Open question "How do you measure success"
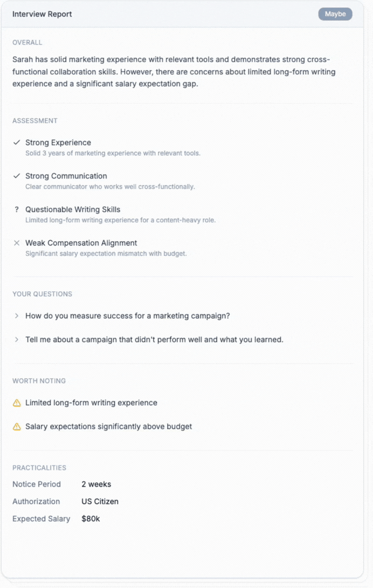The width and height of the screenshot is (373, 588). 127,316
